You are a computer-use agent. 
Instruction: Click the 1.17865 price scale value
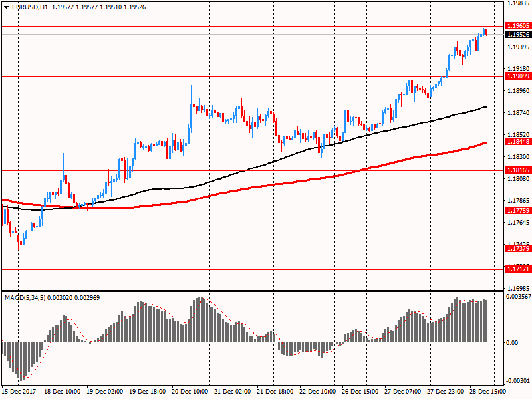pyautogui.click(x=518, y=201)
